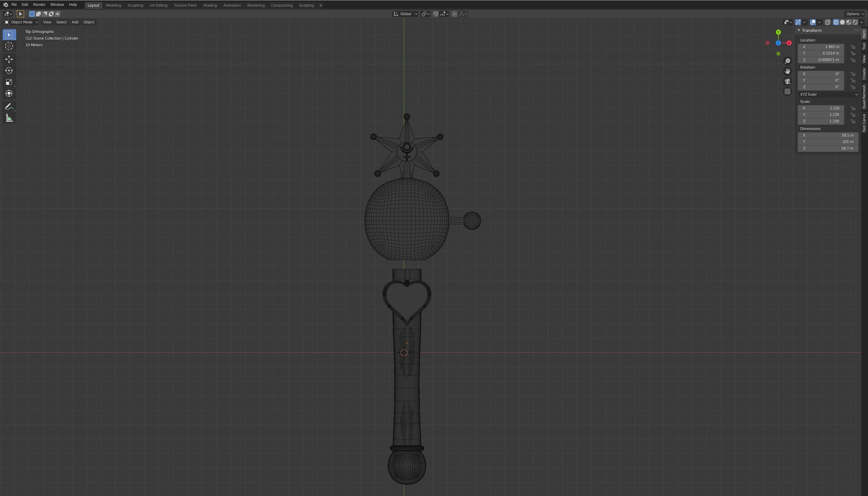Click the Blender logo icon
The height and width of the screenshot is (496, 868).
5,5
